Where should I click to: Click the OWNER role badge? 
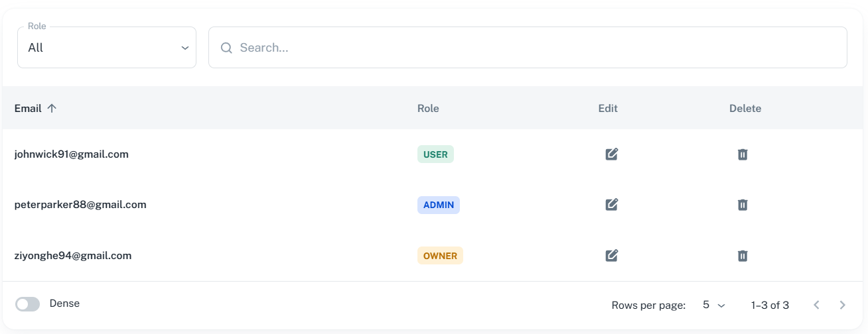pos(440,255)
